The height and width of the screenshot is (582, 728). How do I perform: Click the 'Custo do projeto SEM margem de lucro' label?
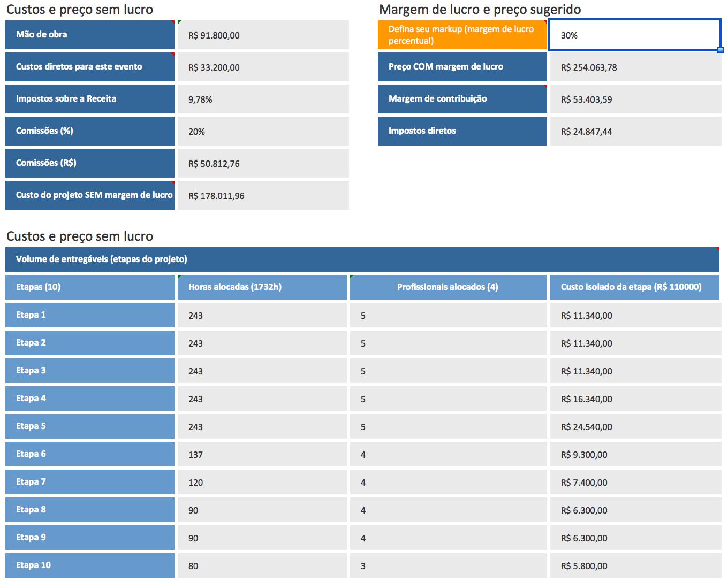pyautogui.click(x=90, y=195)
